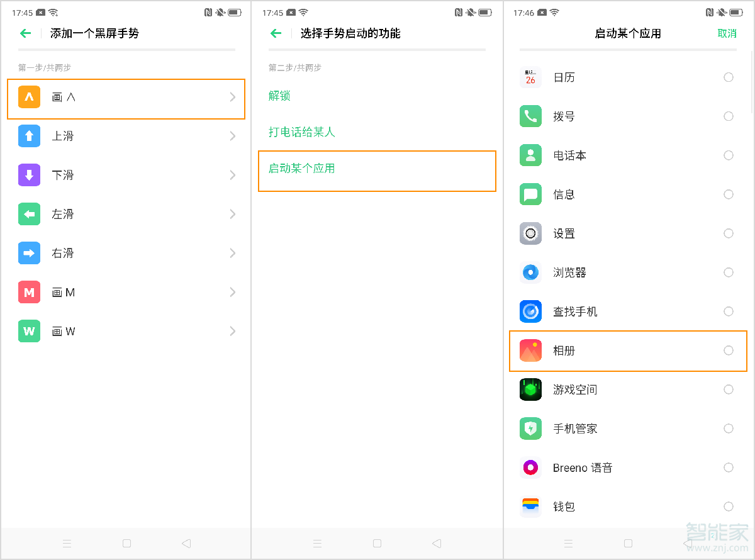Open the 画M row chevron
Viewport: 755px width, 560px height.
pos(233,292)
